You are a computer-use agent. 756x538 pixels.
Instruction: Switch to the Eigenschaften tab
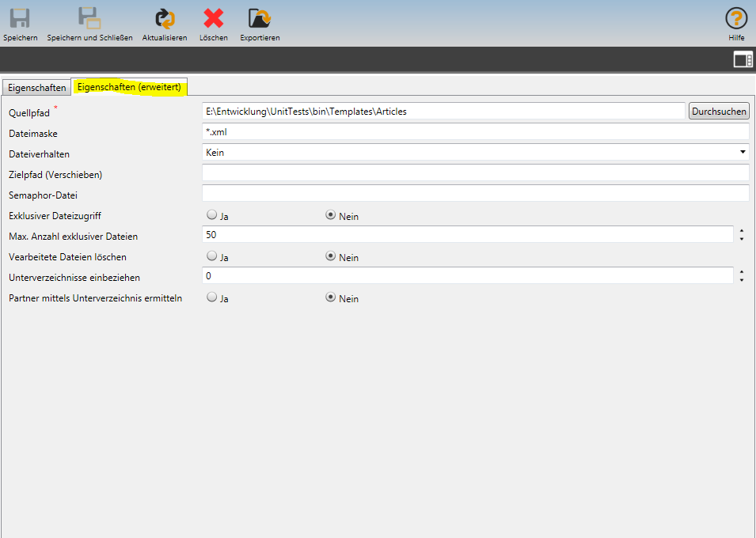[x=37, y=88]
